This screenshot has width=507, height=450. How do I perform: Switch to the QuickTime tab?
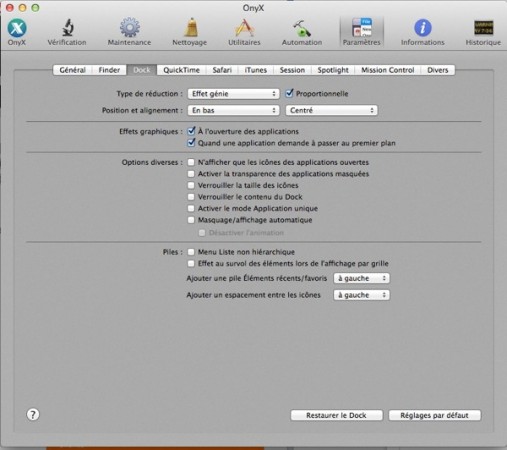point(181,70)
